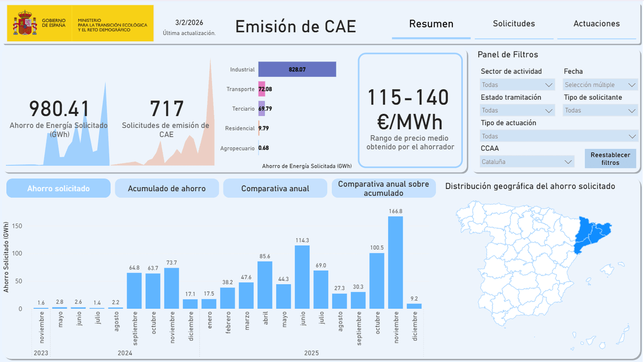The image size is (644, 362).
Task: Click the Residencial bar 9.79
Action: pyautogui.click(x=259, y=128)
